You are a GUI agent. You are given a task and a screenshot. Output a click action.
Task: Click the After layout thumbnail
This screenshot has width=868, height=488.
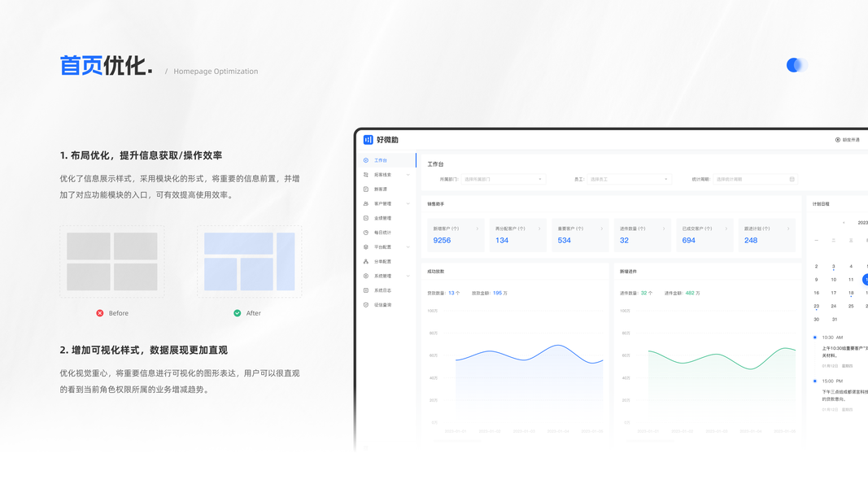pos(249,262)
